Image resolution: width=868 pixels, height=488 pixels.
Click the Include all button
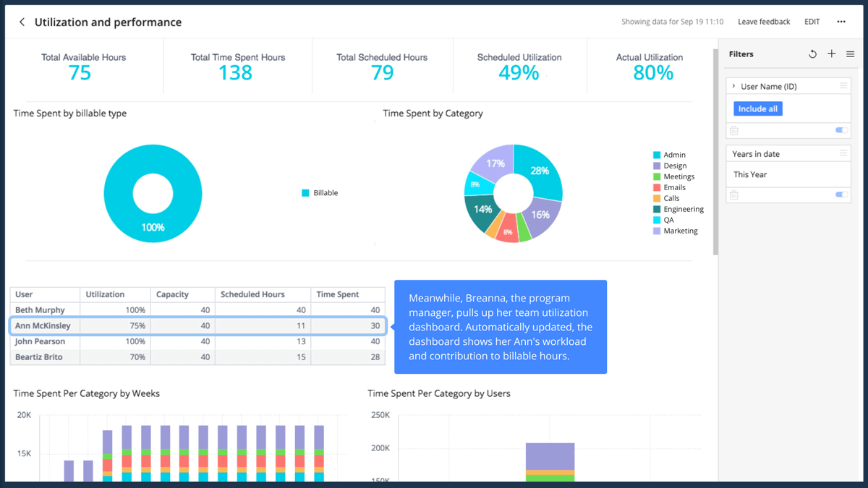[x=758, y=108]
